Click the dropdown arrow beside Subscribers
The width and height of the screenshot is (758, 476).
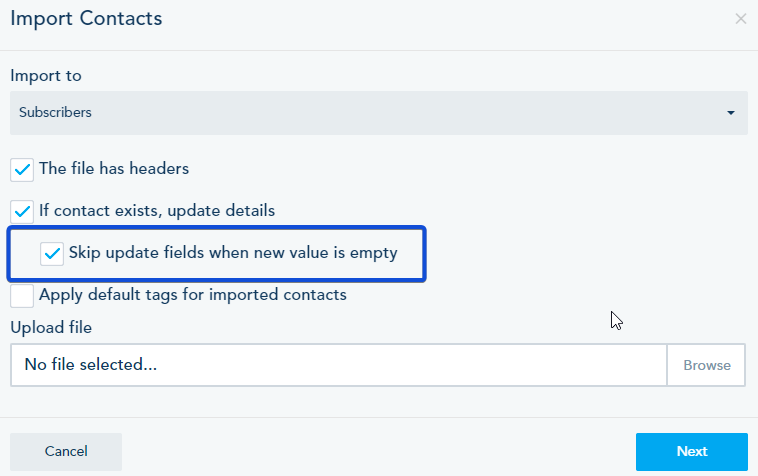point(731,113)
